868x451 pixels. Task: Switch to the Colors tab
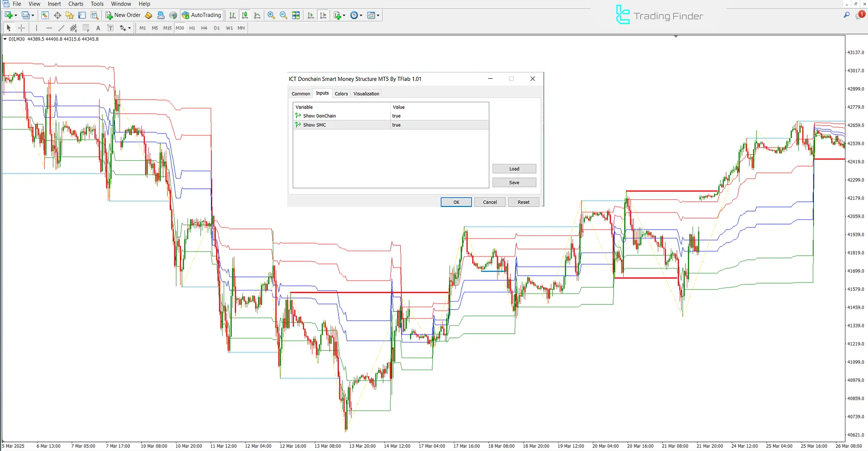coord(341,93)
